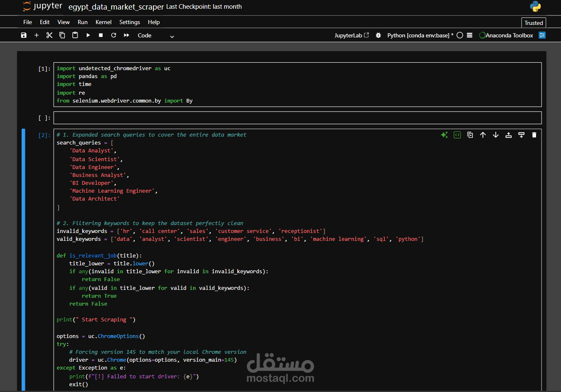
Task: Cut the selected cell with the scissors icon
Action: pos(49,35)
